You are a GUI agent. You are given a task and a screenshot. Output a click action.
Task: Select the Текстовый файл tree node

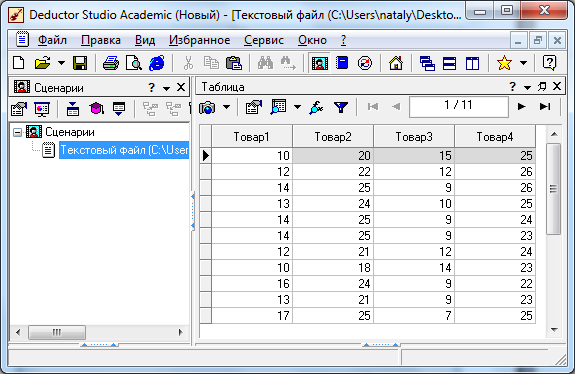click(124, 150)
